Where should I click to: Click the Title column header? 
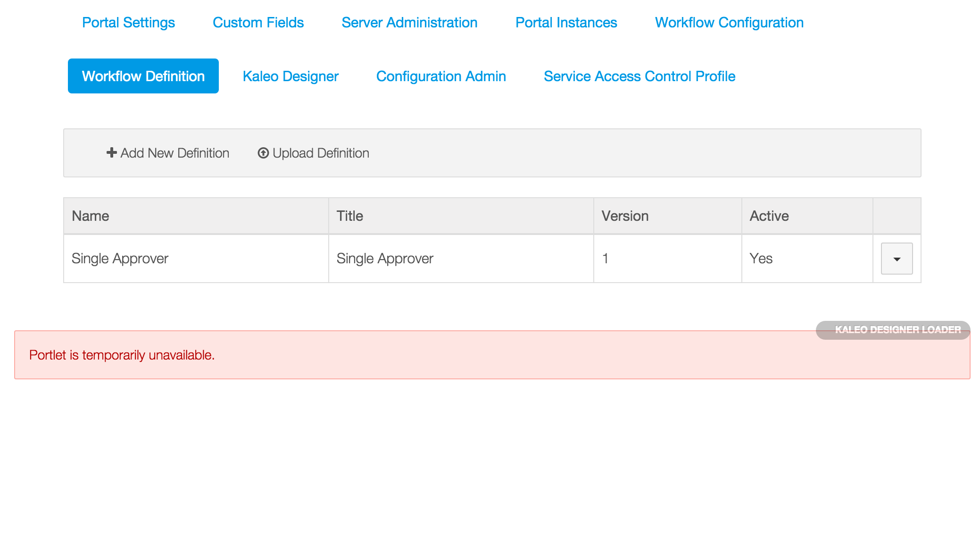461,216
